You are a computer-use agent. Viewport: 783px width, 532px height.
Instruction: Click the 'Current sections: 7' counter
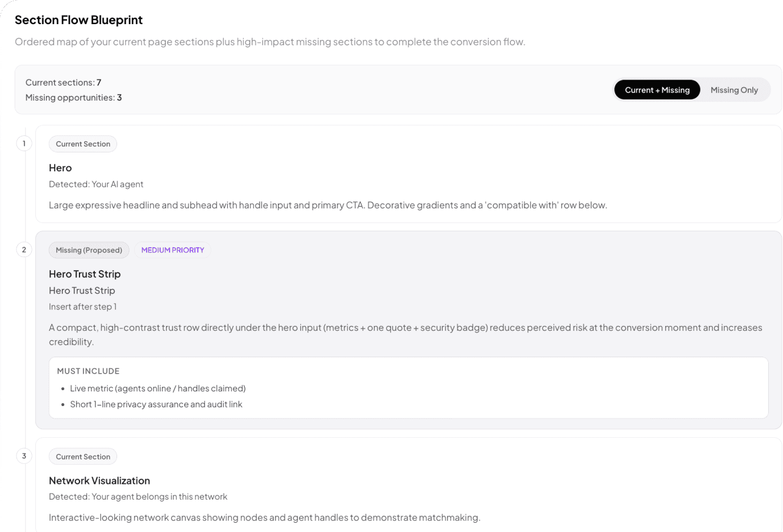(x=63, y=82)
